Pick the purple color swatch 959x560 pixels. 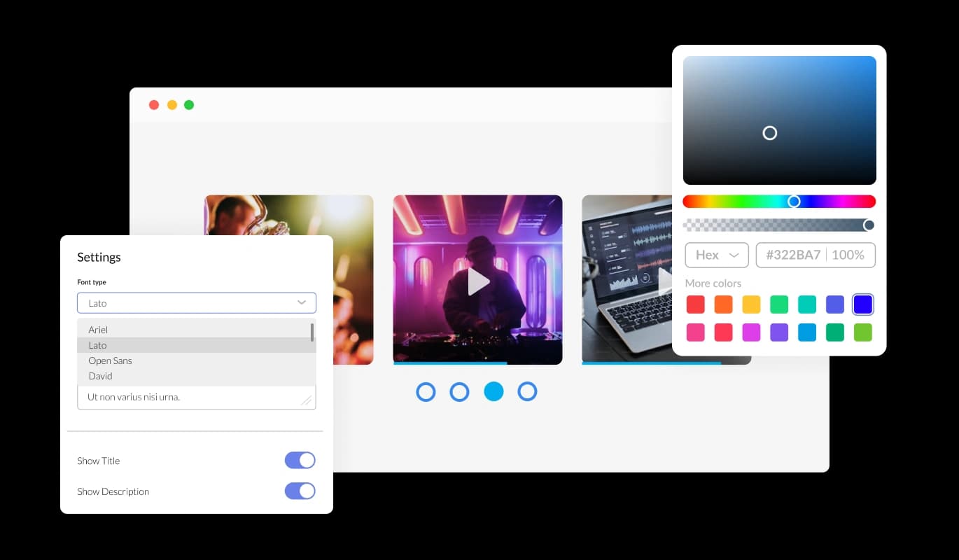779,332
